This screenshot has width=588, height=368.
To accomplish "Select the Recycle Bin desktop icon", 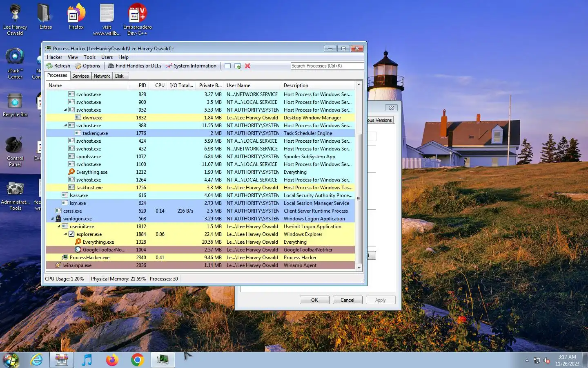I will click(15, 105).
